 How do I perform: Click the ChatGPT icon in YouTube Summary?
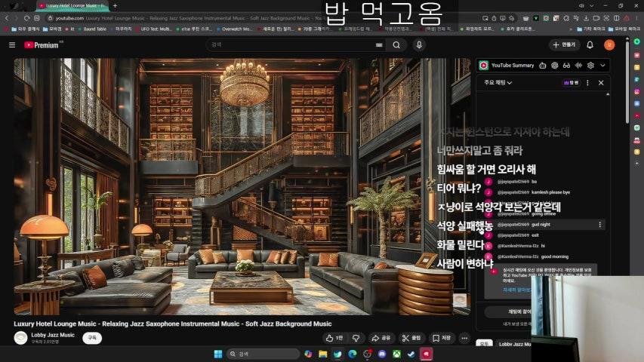(x=554, y=66)
